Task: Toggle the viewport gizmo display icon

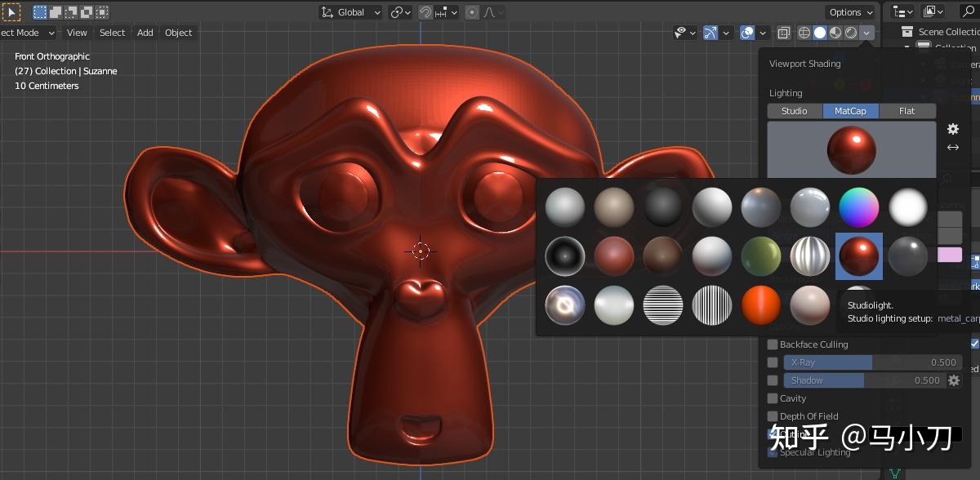Action: pos(710,33)
